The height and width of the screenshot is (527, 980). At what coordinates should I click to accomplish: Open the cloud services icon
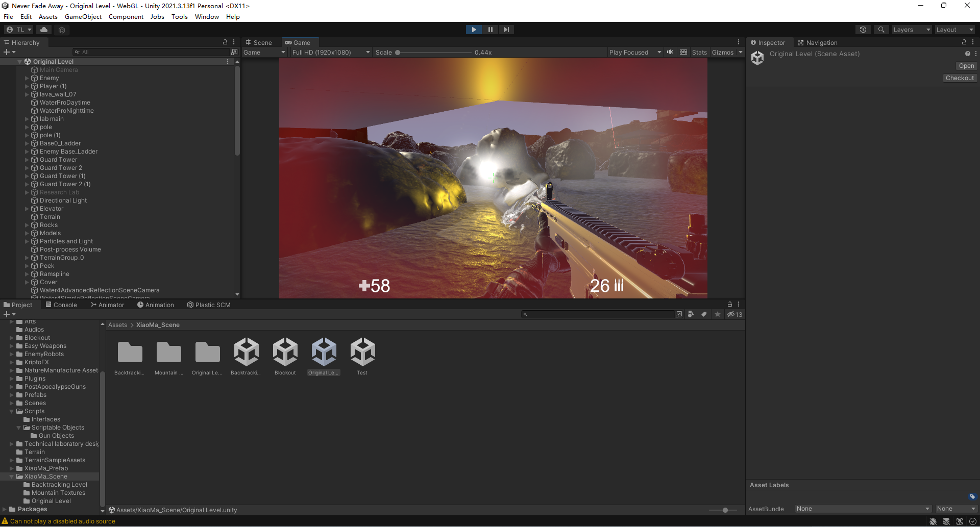[44, 30]
